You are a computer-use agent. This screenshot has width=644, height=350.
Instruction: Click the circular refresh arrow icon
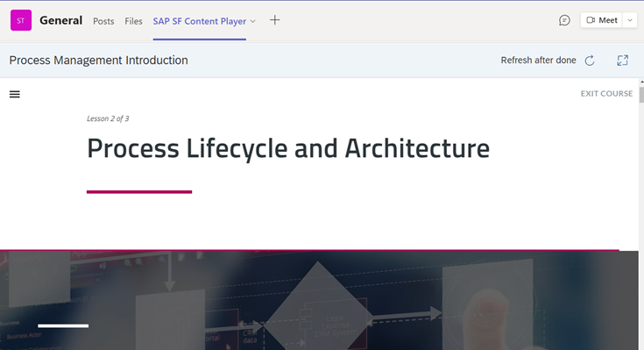(x=590, y=61)
